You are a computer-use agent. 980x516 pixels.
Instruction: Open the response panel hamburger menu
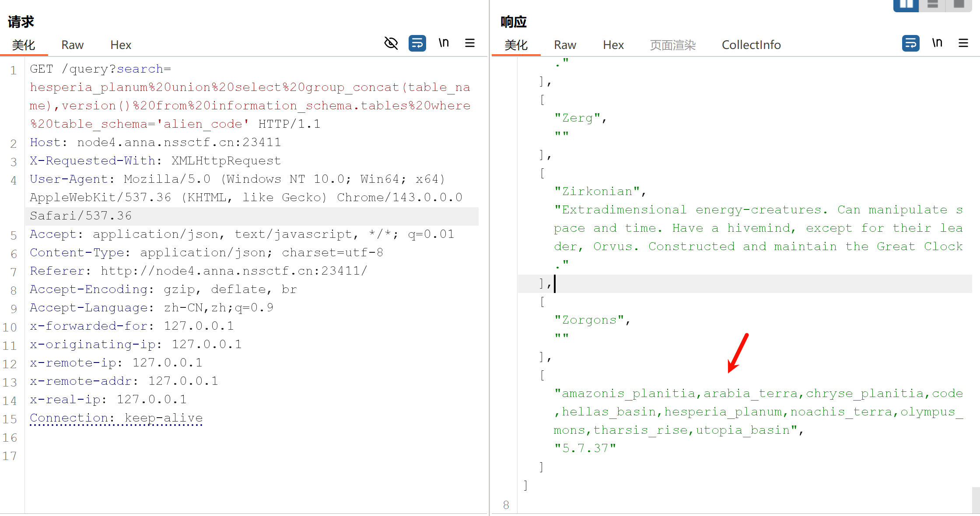point(963,43)
